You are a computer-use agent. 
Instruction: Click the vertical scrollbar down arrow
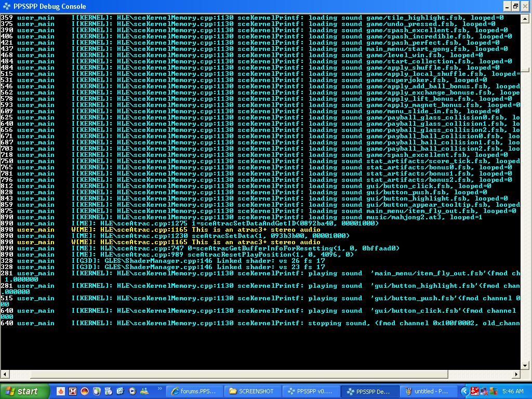[x=525, y=365]
